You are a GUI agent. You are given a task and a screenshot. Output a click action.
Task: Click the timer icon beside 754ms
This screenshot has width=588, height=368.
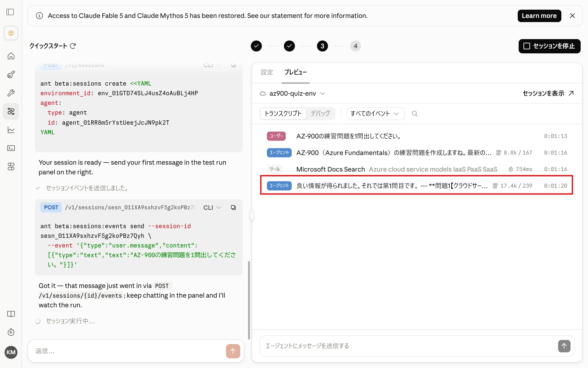coord(511,170)
